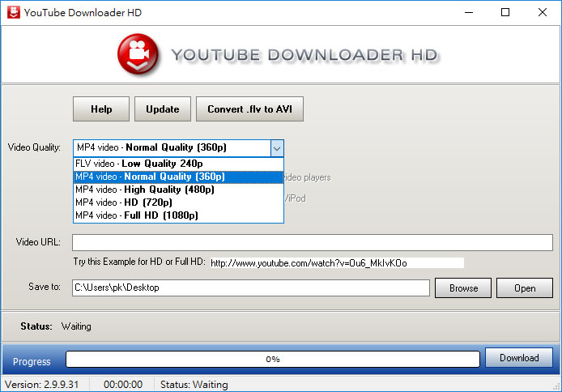
Task: Click the YouTube Downloader HD title bar icon
Action: pos(14,12)
